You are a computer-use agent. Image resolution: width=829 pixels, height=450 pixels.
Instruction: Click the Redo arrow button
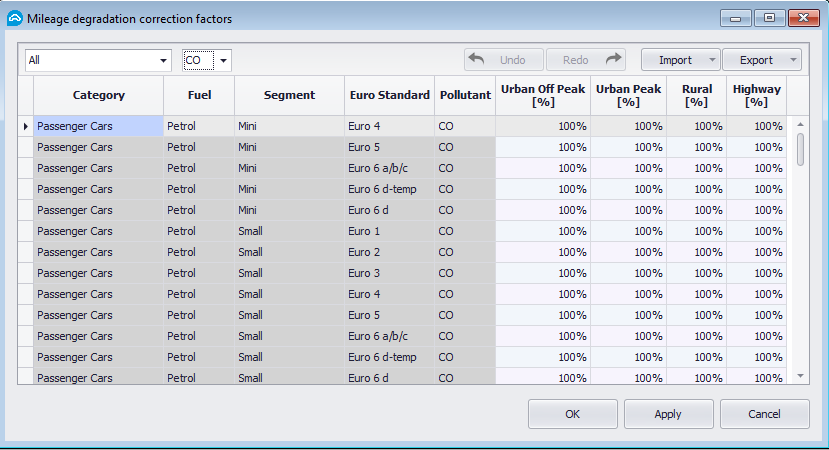point(588,60)
